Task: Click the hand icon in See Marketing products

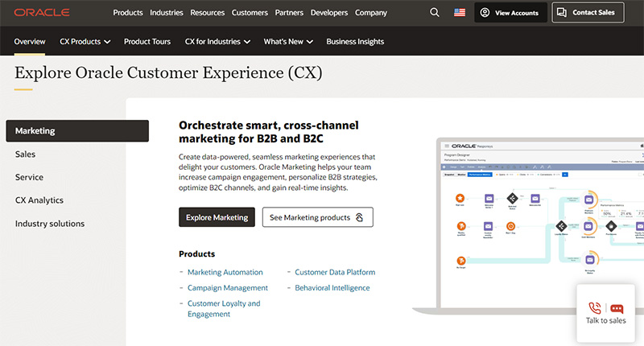Action: (x=359, y=217)
